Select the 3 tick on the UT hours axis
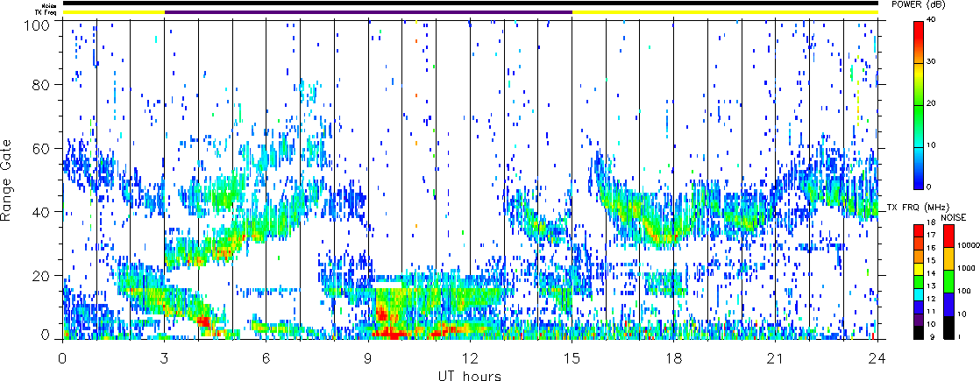 click(x=164, y=358)
